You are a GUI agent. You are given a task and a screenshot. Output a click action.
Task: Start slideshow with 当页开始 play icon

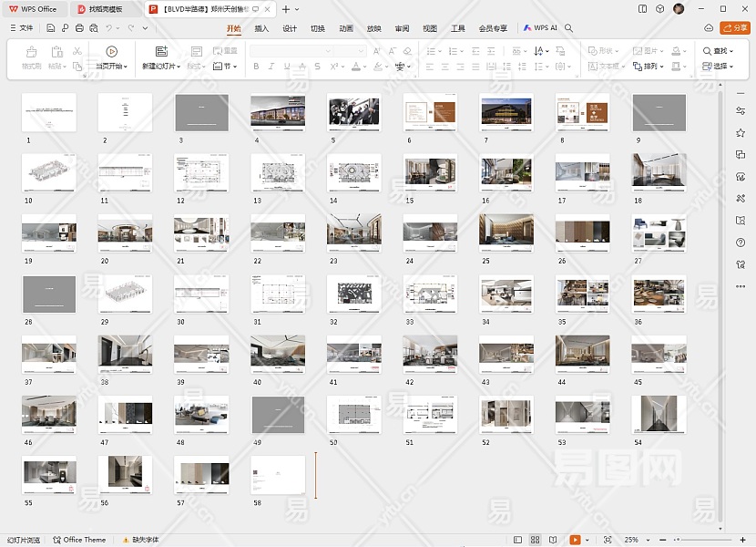(x=111, y=52)
